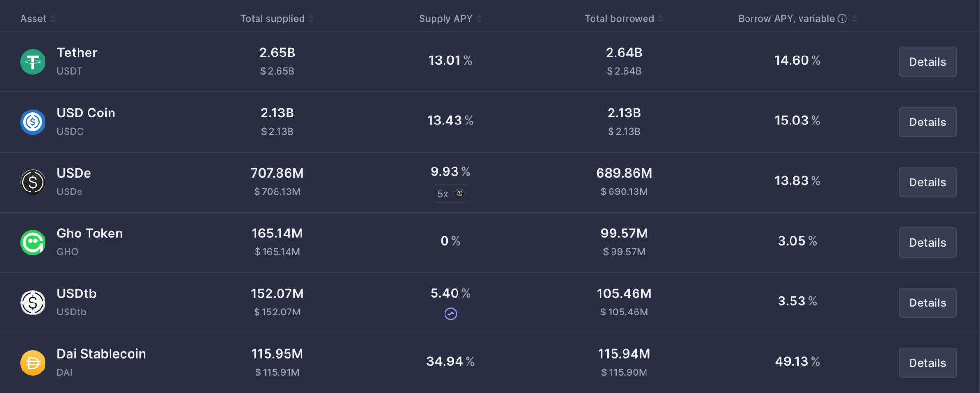Click the Total supplied column header label
The height and width of the screenshot is (393, 980).
pyautogui.click(x=272, y=19)
